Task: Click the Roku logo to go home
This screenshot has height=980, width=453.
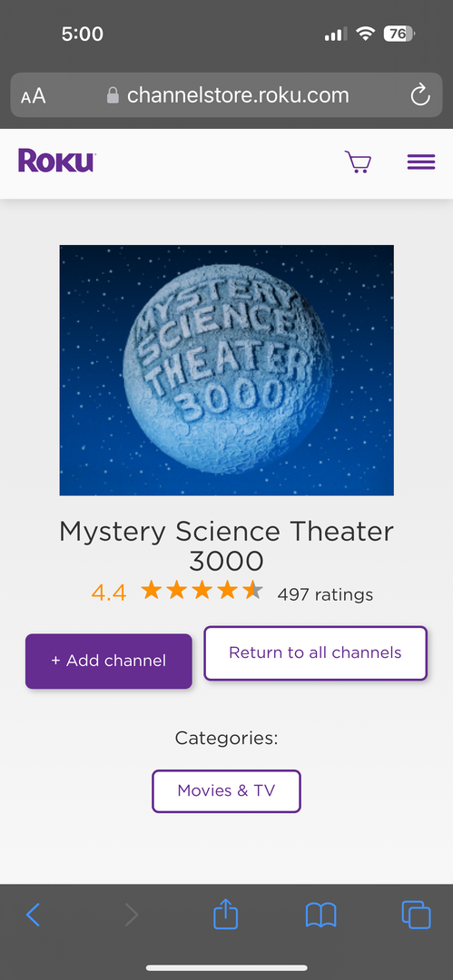Action: click(56, 161)
